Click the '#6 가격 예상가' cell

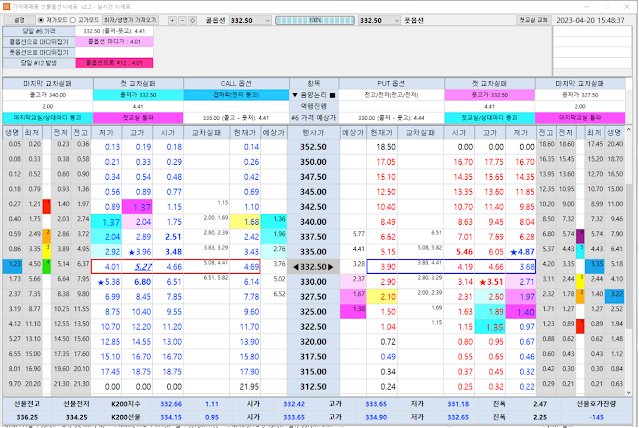314,118
